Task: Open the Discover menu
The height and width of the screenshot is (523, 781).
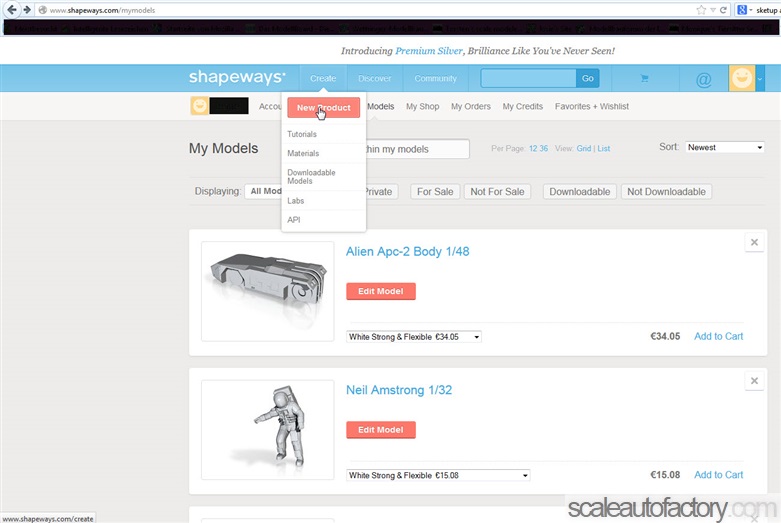Action: 375,78
